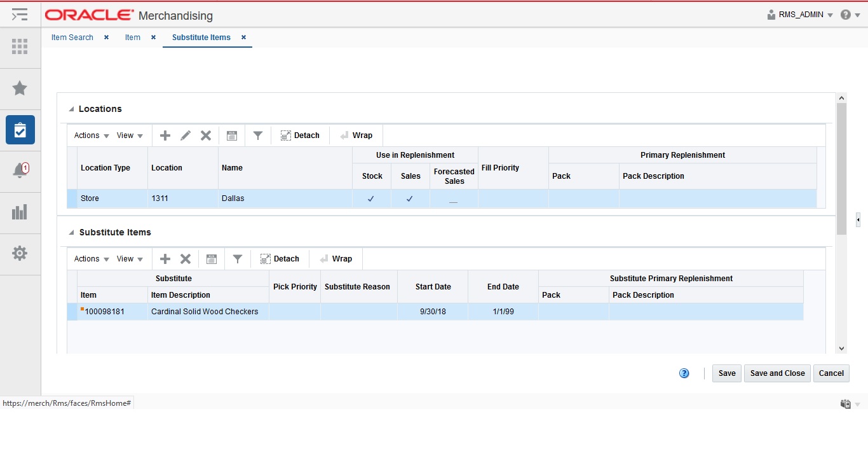
Task: Open the Settings gear in sidebar
Action: point(20,253)
